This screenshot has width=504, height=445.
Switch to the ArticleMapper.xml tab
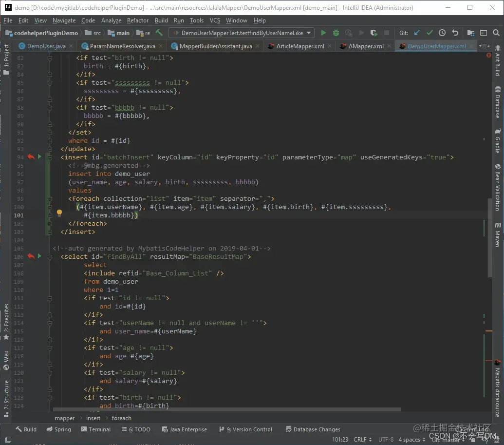(x=300, y=46)
